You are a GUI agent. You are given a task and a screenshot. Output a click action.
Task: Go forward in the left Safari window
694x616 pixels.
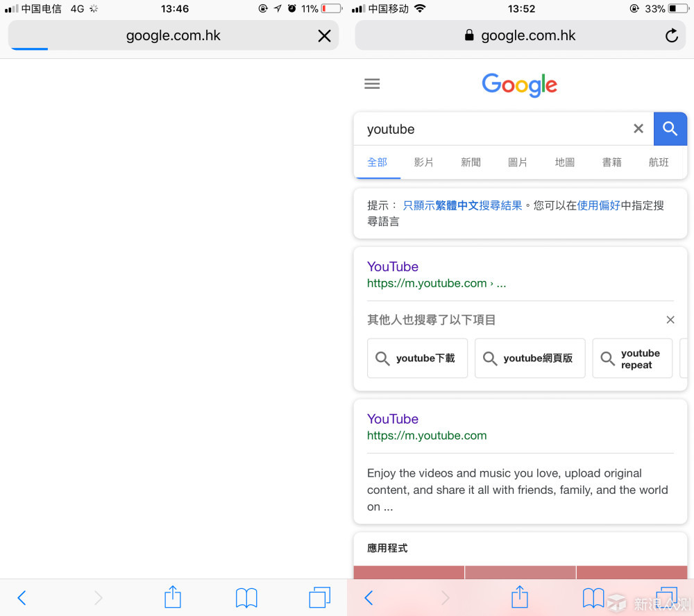[x=99, y=598]
